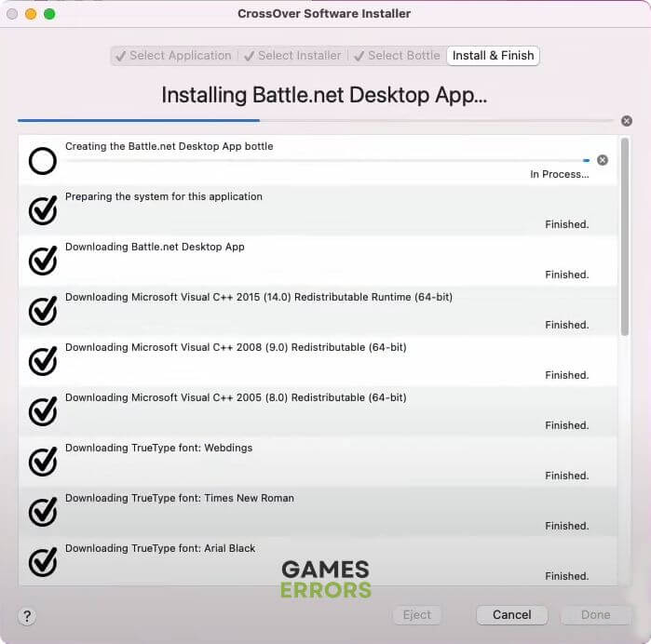The image size is (651, 644).
Task: Click the 'CrossOver Software Installer' window title
Action: coord(324,13)
